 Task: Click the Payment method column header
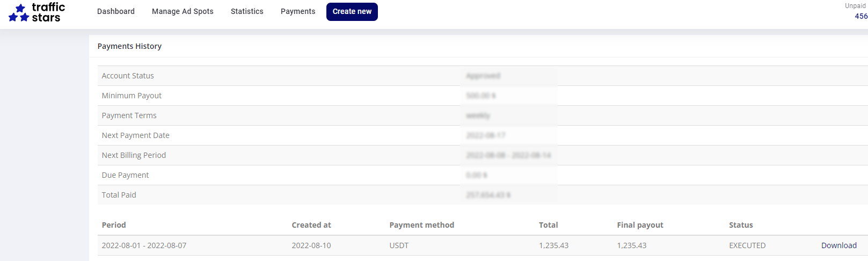click(421, 225)
